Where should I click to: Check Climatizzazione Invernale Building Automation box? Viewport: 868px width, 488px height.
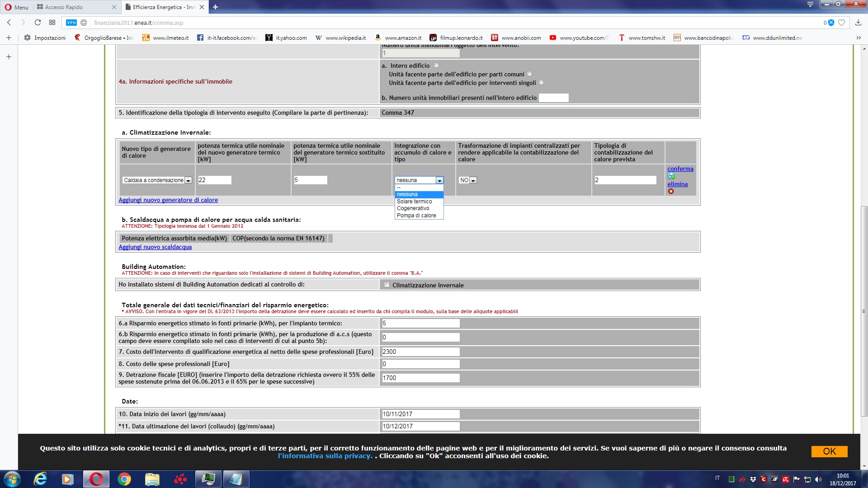[x=387, y=285]
